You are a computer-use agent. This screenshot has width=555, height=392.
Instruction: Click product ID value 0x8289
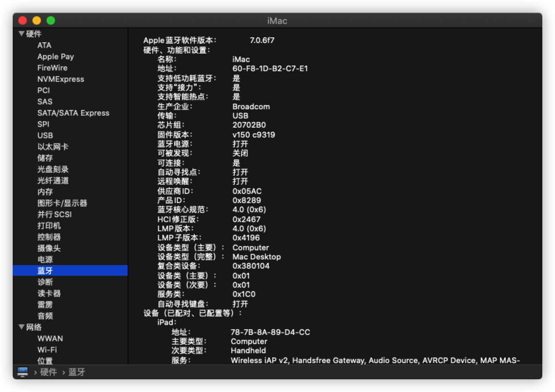coord(247,200)
